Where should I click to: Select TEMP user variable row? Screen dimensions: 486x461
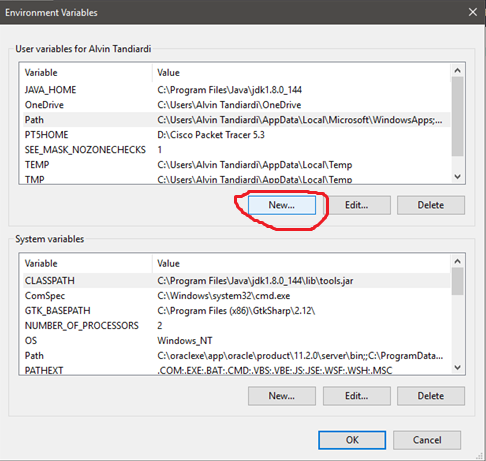(x=237, y=165)
